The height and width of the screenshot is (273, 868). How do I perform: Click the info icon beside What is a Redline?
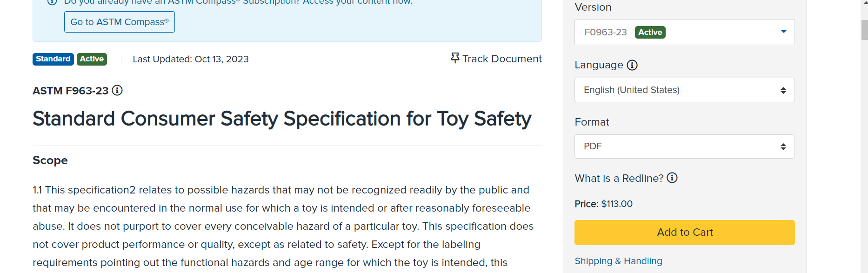672,178
